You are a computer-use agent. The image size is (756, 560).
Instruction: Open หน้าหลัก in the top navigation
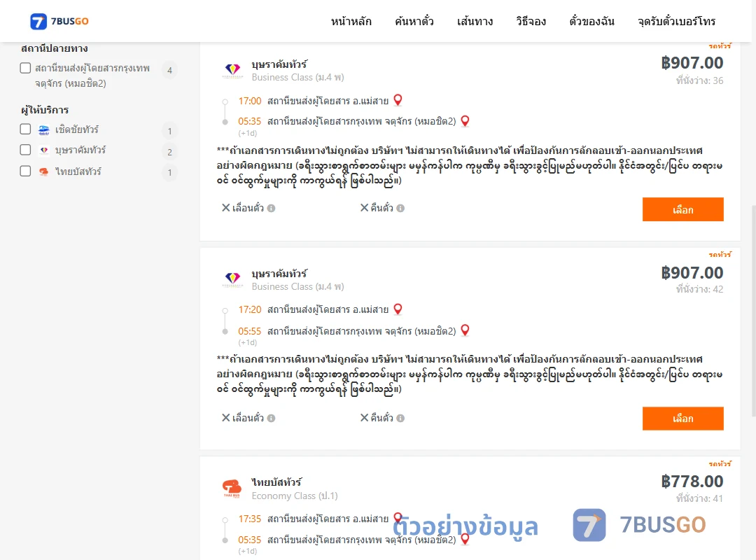[351, 21]
